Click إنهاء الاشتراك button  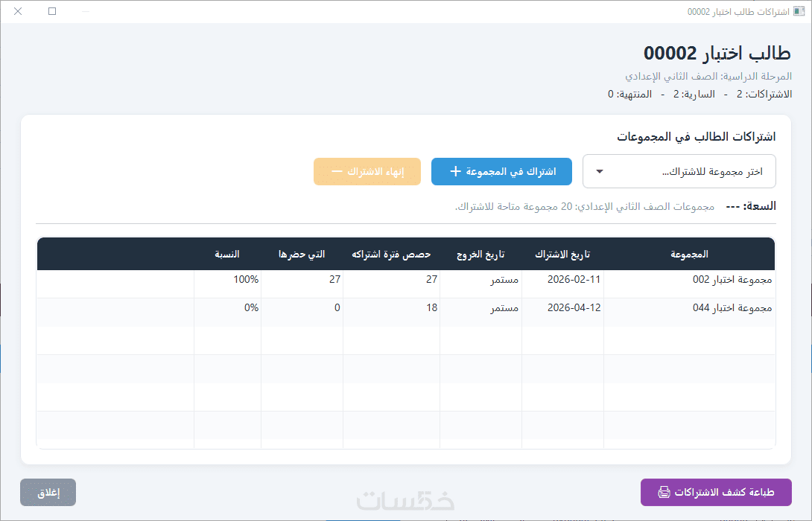(x=367, y=171)
